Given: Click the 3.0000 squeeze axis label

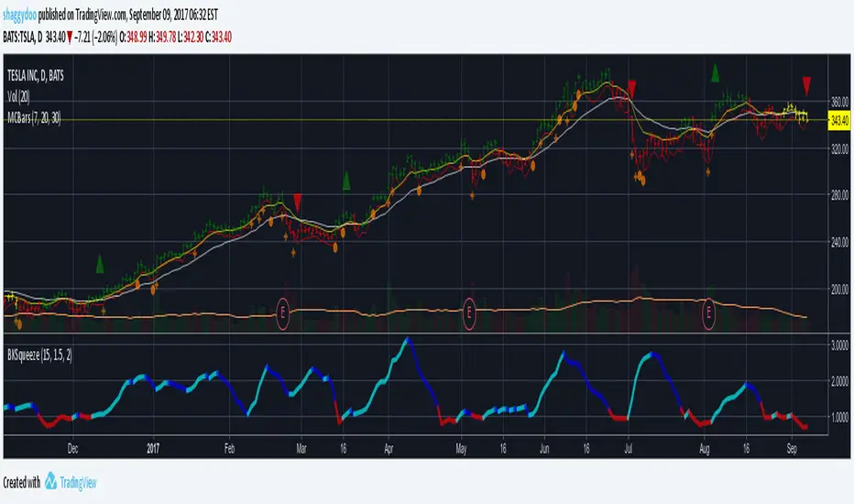Looking at the screenshot, I should (x=839, y=345).
